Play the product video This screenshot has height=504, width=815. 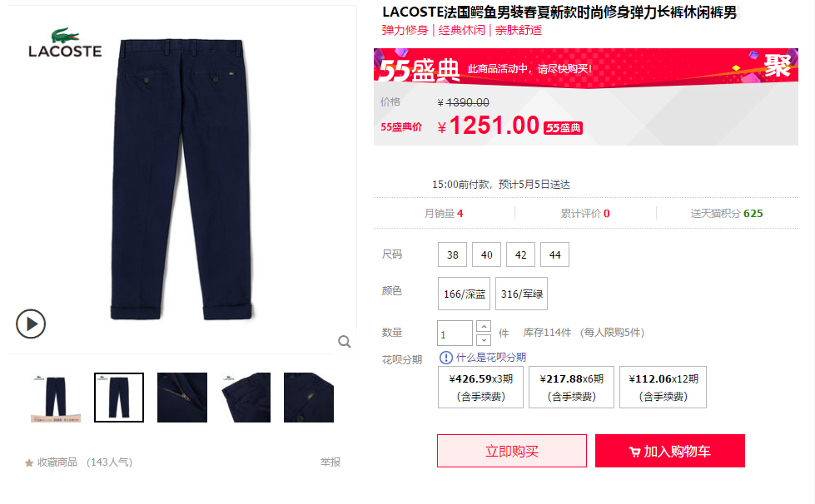tap(31, 324)
